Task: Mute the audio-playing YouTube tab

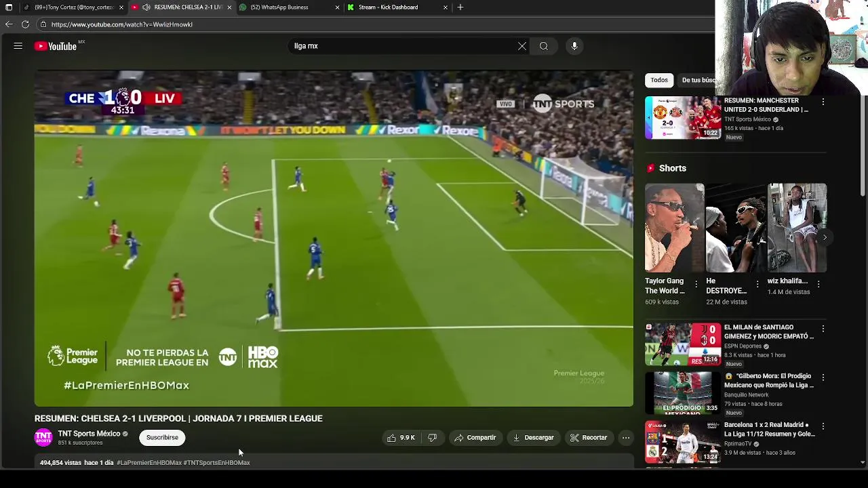Action: 146,7
